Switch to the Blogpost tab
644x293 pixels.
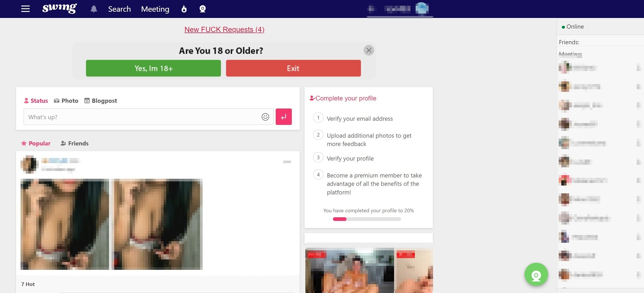click(x=101, y=101)
